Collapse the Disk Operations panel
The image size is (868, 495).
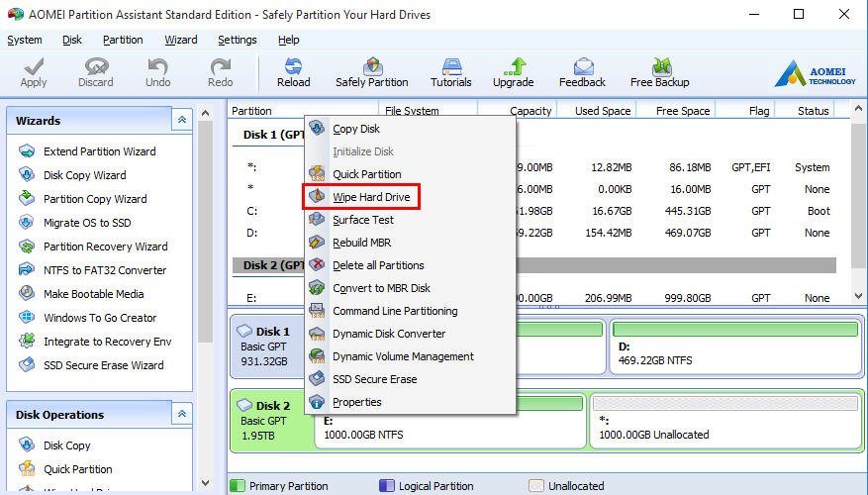181,414
